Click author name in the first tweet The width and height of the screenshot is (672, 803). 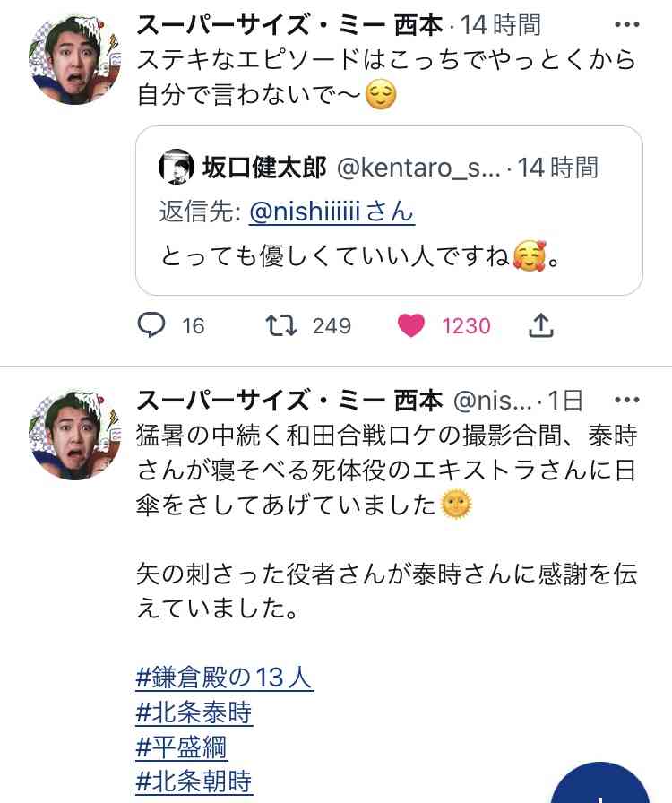(x=289, y=25)
